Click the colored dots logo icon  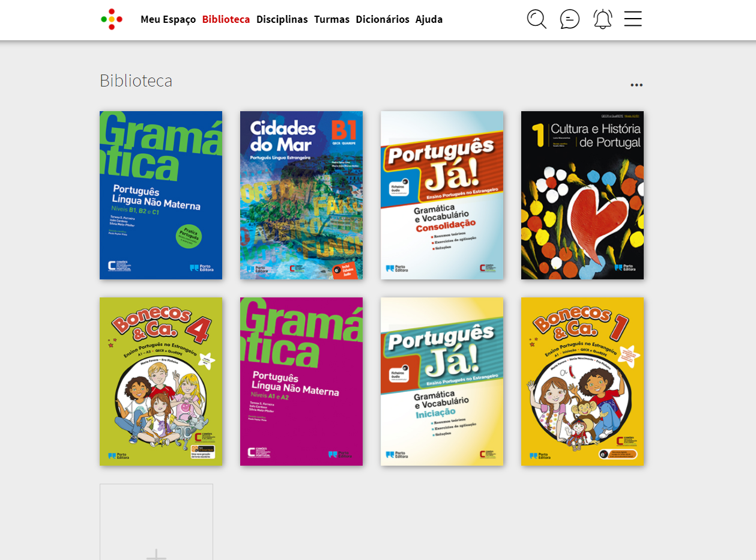point(112,19)
